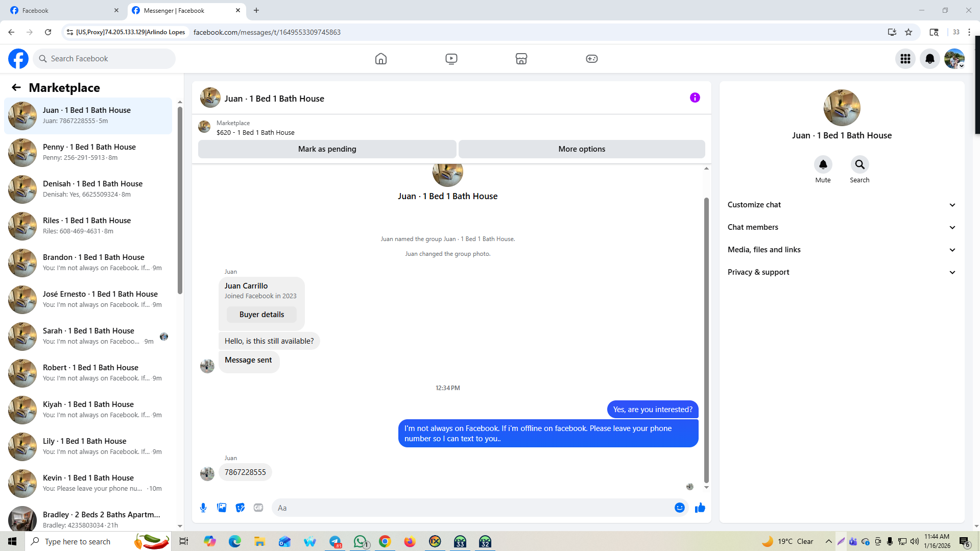Open Chrome three-dot menu
This screenshot has width=980, height=551.
pos(969,32)
